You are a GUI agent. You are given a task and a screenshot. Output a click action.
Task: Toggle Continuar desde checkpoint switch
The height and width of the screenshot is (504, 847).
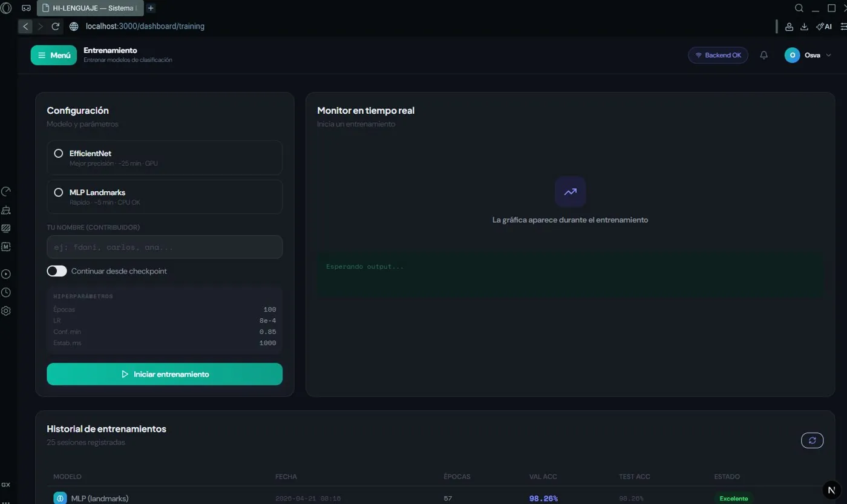pyautogui.click(x=57, y=271)
